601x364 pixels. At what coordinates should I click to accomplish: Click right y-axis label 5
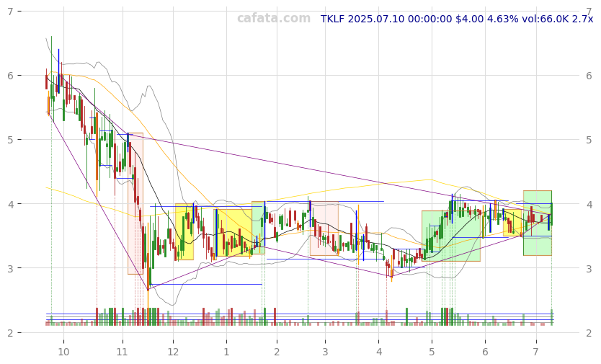pyautogui.click(x=589, y=140)
